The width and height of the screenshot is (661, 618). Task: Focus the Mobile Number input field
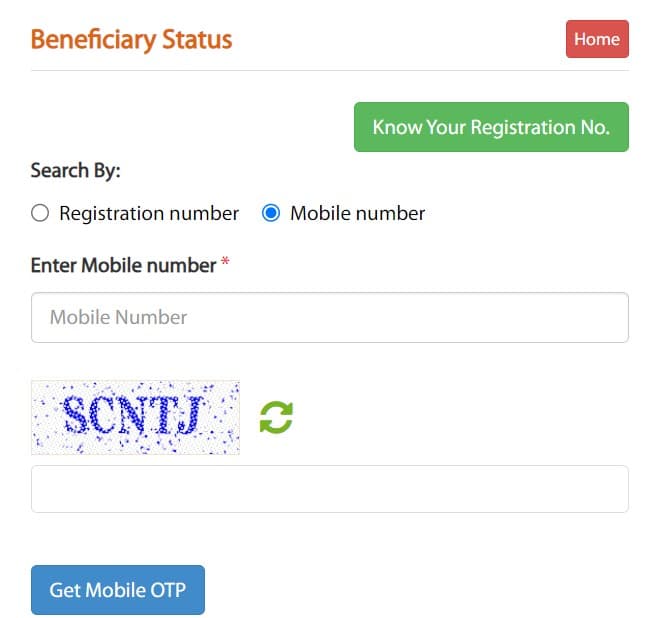(330, 317)
